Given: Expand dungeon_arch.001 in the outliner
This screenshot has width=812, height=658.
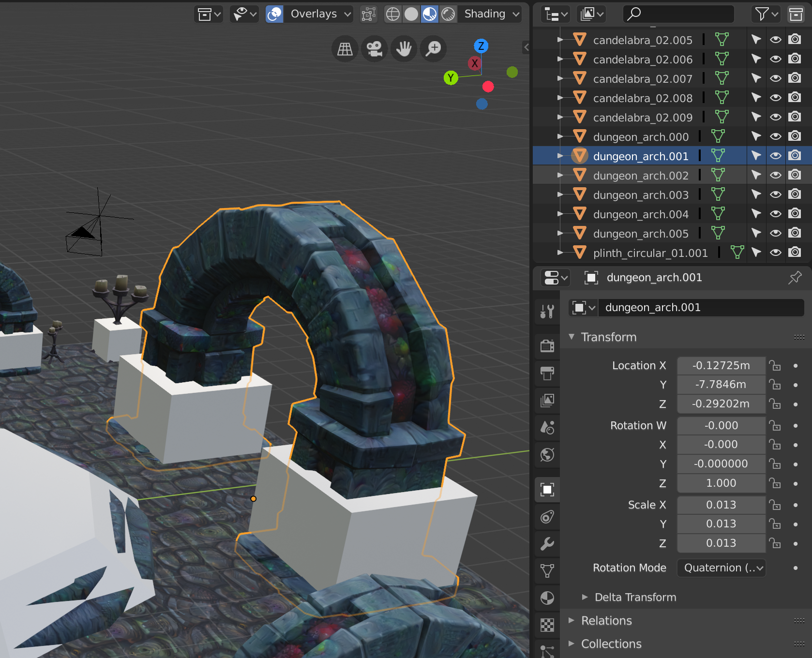Looking at the screenshot, I should pos(559,156).
